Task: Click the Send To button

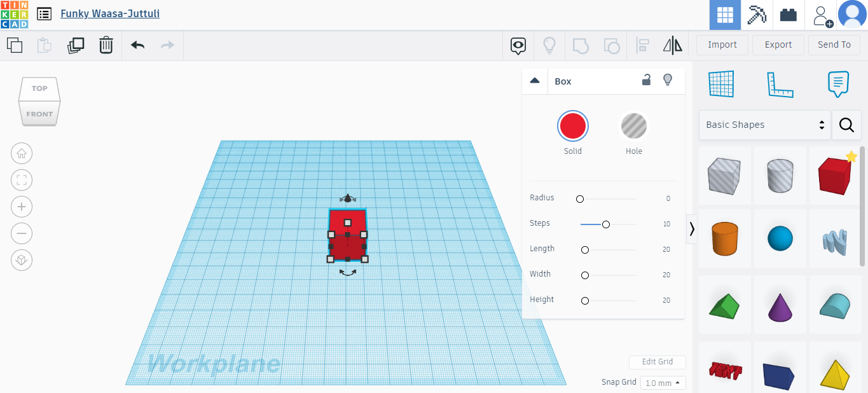Action: (x=834, y=45)
